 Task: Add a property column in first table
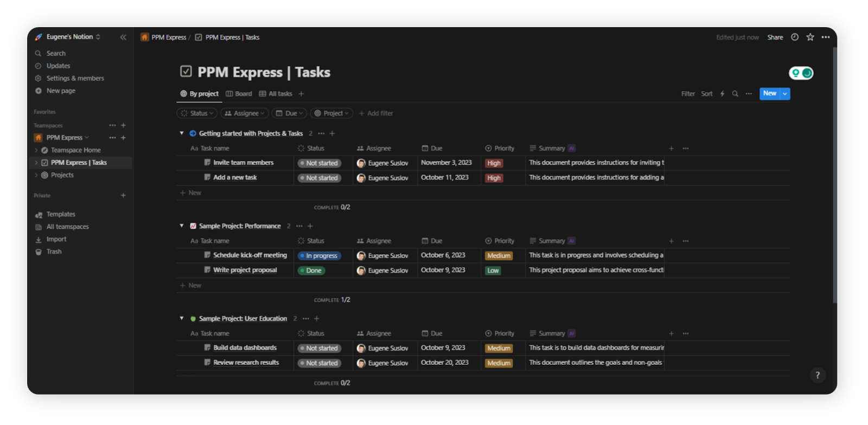tap(671, 149)
